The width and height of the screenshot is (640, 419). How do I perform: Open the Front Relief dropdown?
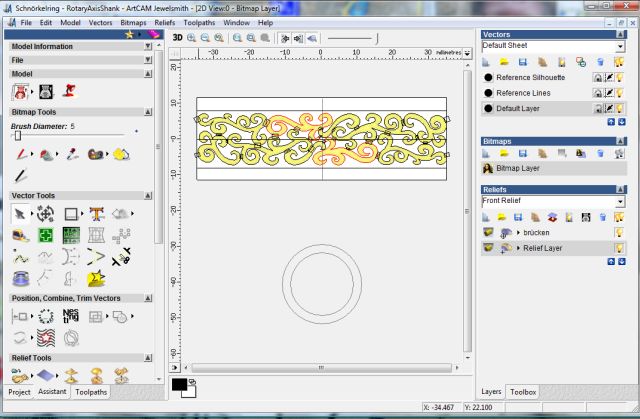click(x=621, y=201)
